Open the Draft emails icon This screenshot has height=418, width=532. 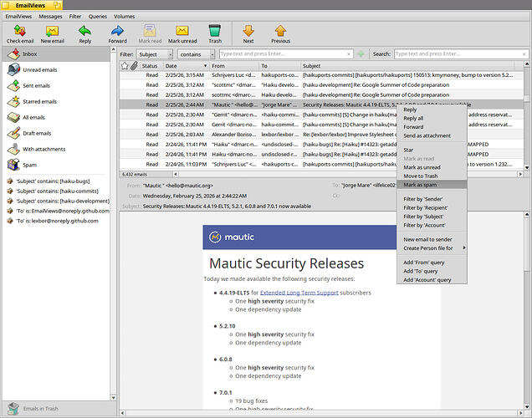[x=13, y=133]
